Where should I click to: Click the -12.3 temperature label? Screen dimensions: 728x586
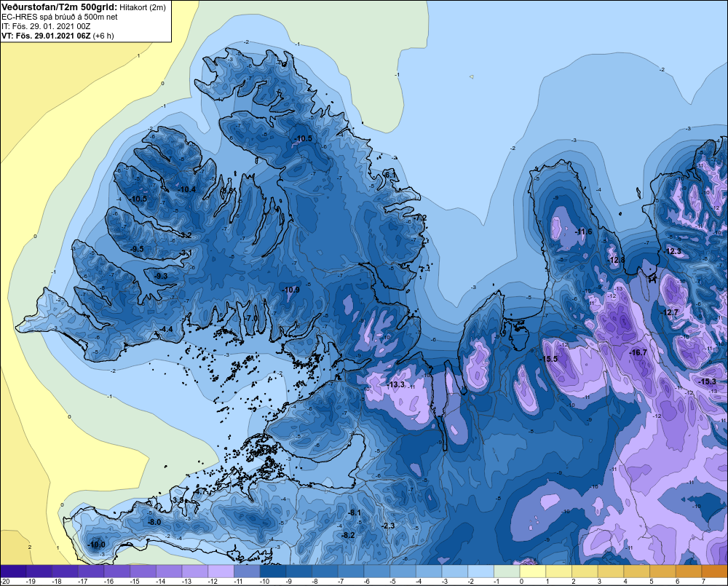672,251
